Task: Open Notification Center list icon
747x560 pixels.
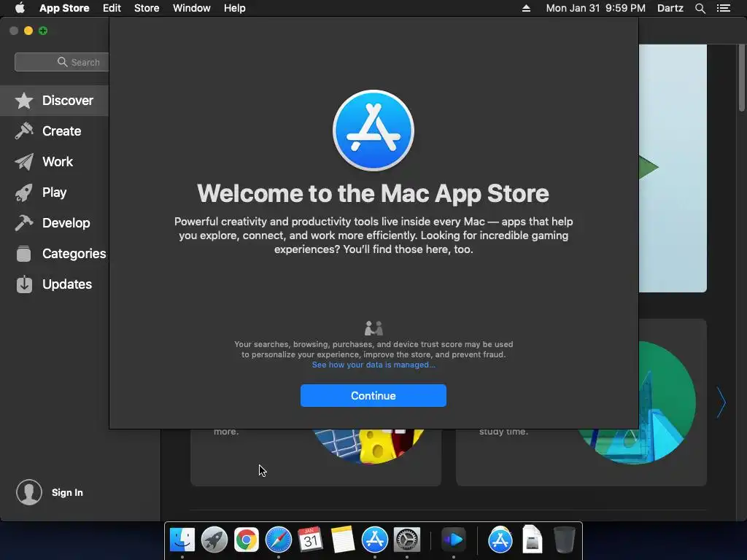Action: (724, 8)
